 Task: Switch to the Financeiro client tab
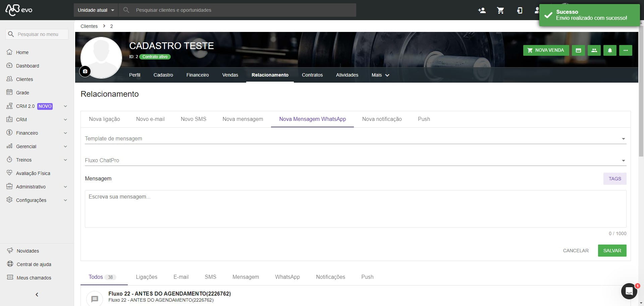198,75
